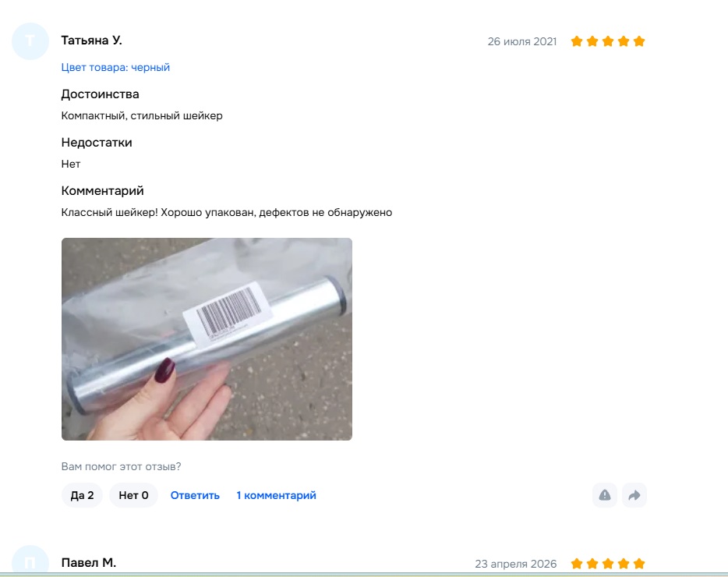Screen dimensions: 728x577
Task: Click the first star in Павел's rating
Action: point(577,564)
